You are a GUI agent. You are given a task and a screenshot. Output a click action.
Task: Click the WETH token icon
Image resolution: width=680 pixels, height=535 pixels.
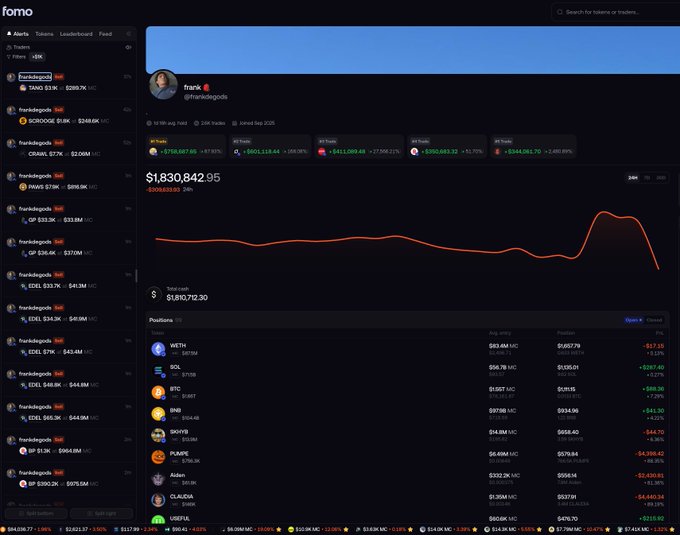point(158,349)
